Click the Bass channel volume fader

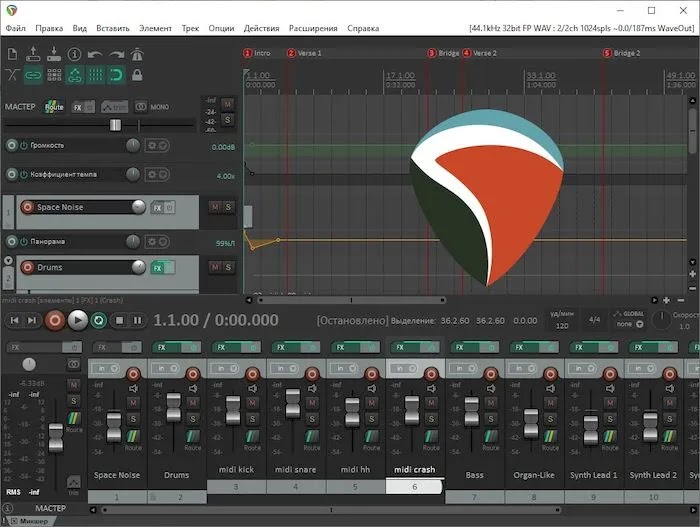click(x=472, y=411)
